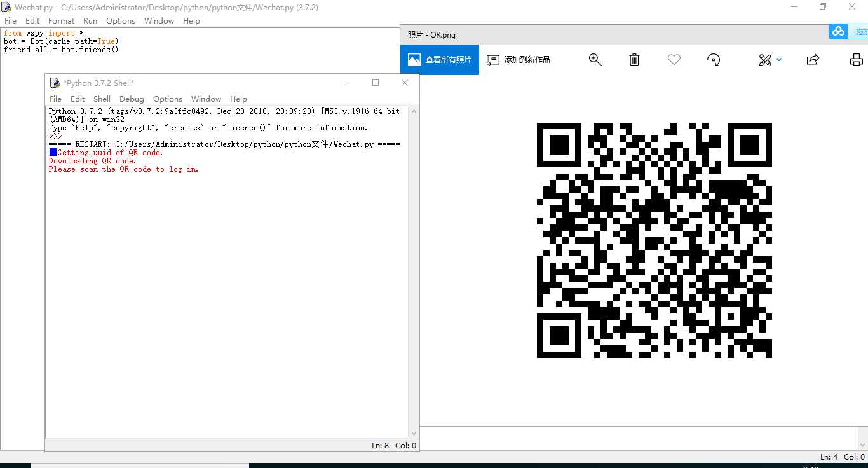The image size is (868, 468).
Task: Open Edit menu in Wechat.py editor
Action: [x=32, y=21]
